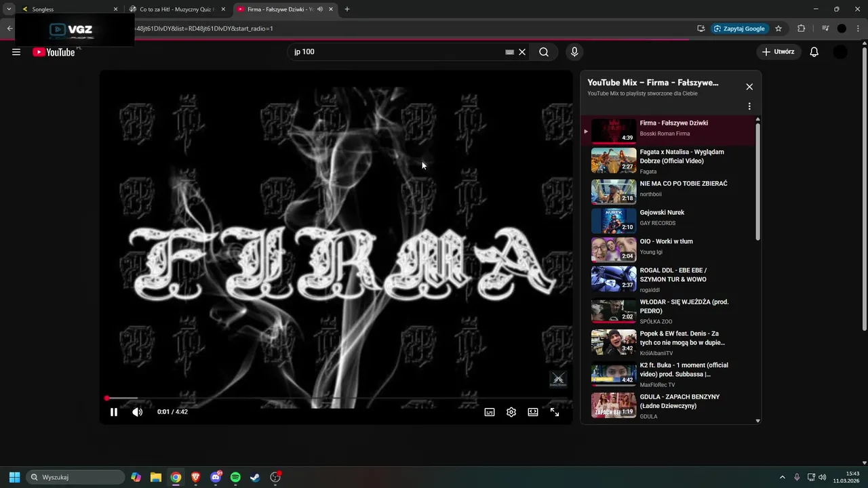The height and width of the screenshot is (488, 868).
Task: Click the Bosski Roman Firma channel name
Action: pyautogui.click(x=665, y=134)
